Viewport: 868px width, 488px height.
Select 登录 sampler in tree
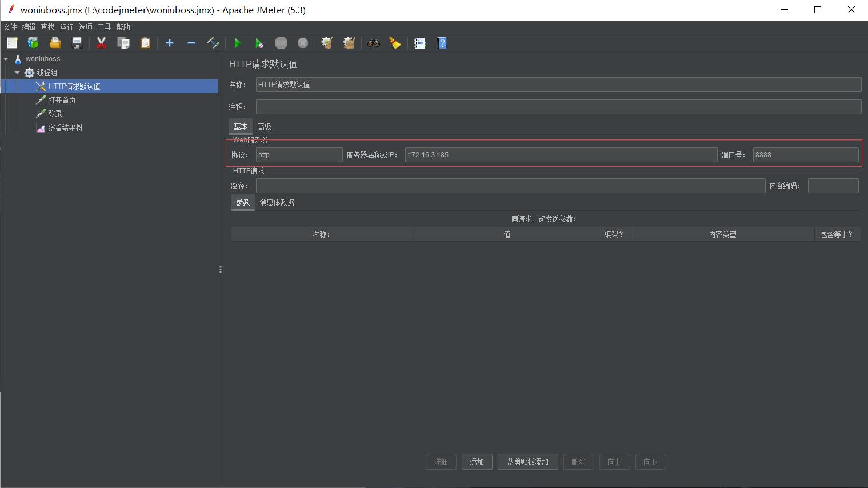point(55,114)
